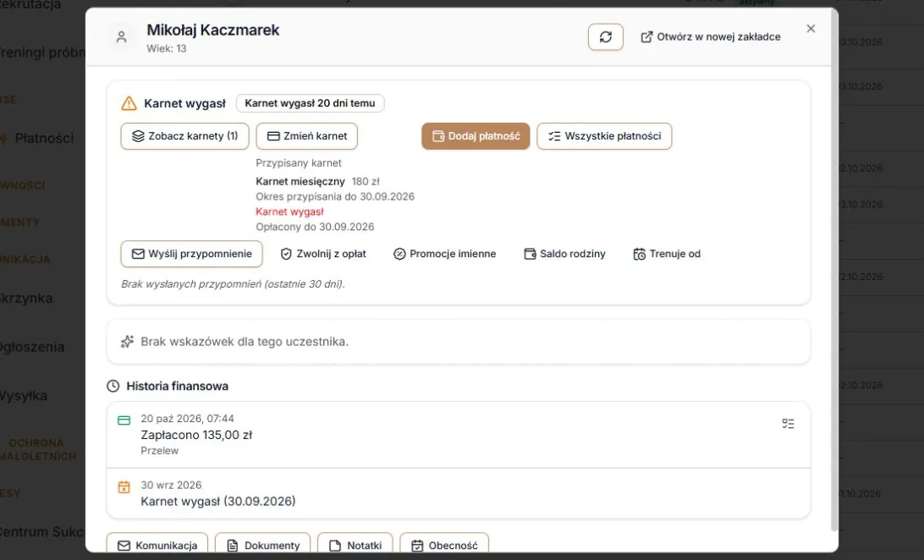Select Zwolnij z opłat option
Image resolution: width=924 pixels, height=560 pixels.
click(323, 254)
